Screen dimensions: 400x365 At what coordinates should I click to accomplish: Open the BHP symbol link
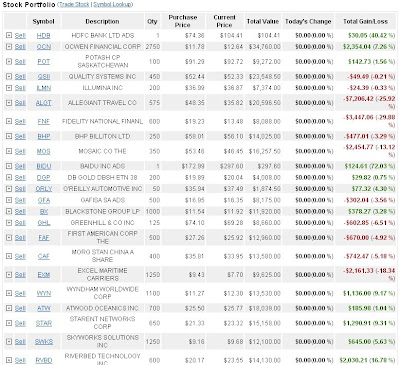click(44, 136)
